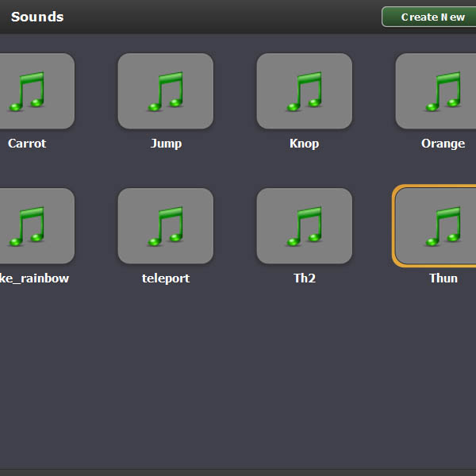The height and width of the screenshot is (476, 476).
Task: Click the Th2 text label
Action: [305, 278]
